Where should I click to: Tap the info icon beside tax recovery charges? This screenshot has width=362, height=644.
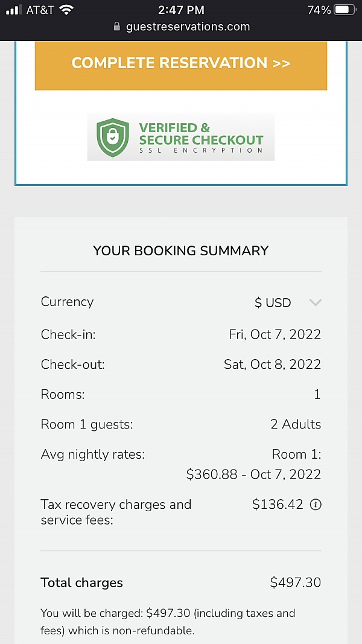315,505
